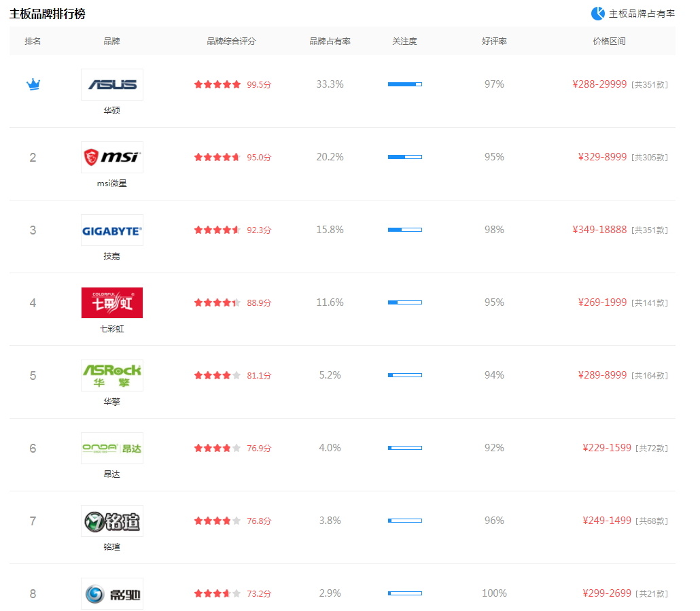Click MSI price range ¥329-8999
The height and width of the screenshot is (611, 700).
click(x=602, y=157)
